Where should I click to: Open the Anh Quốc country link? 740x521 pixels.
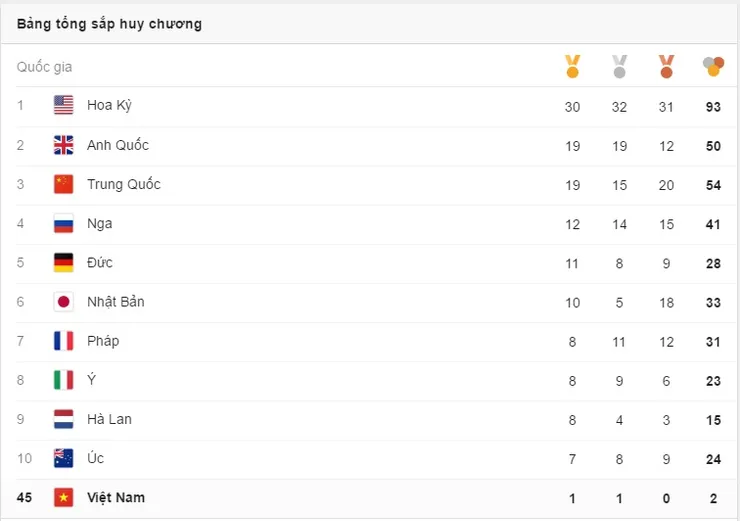pyautogui.click(x=118, y=145)
